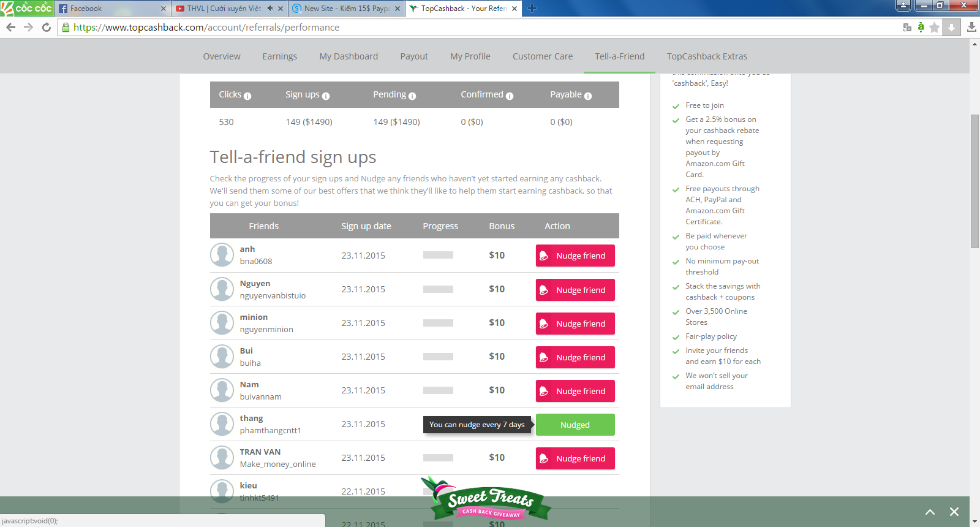Click the avatar of friend Bui
Image resolution: width=980 pixels, height=527 pixels.
pyautogui.click(x=222, y=357)
